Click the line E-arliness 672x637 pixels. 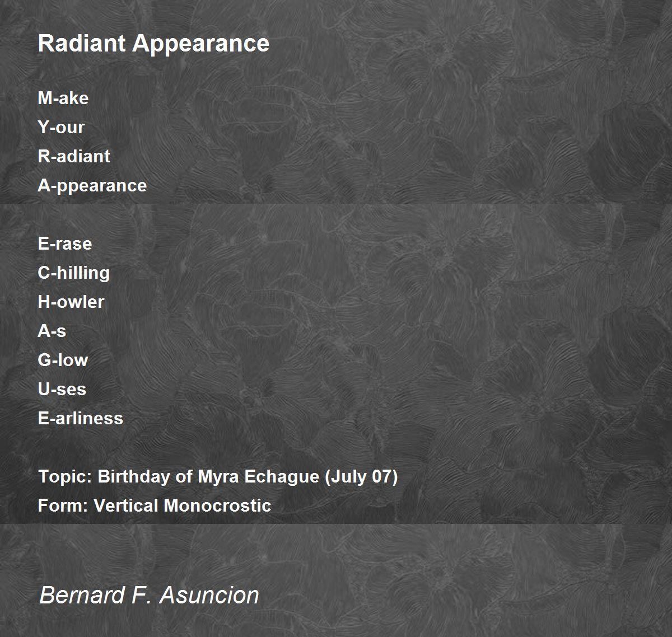click(x=80, y=418)
